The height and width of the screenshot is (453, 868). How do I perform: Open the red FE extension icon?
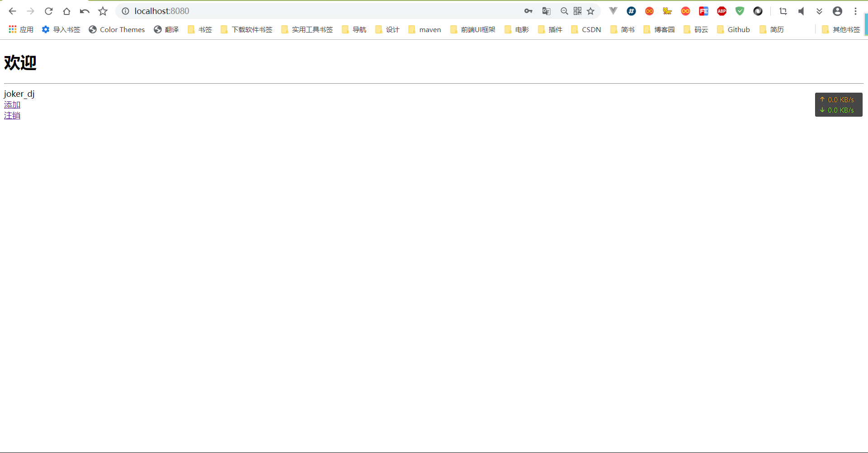click(703, 11)
